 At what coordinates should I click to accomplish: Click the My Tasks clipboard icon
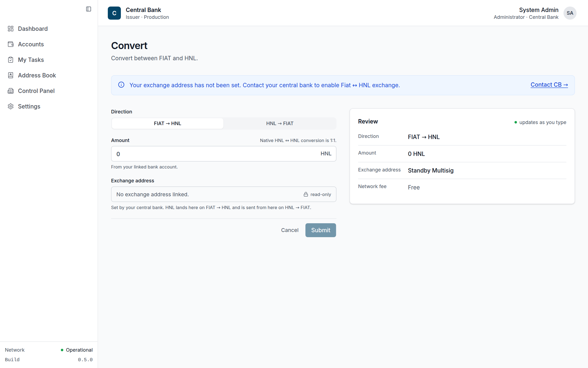pos(11,60)
